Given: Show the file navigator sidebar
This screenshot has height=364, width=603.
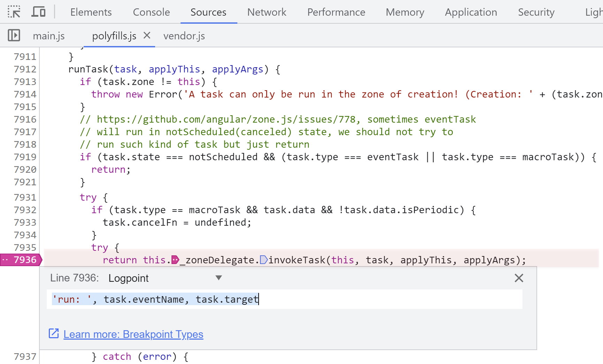Looking at the screenshot, I should 14,36.
